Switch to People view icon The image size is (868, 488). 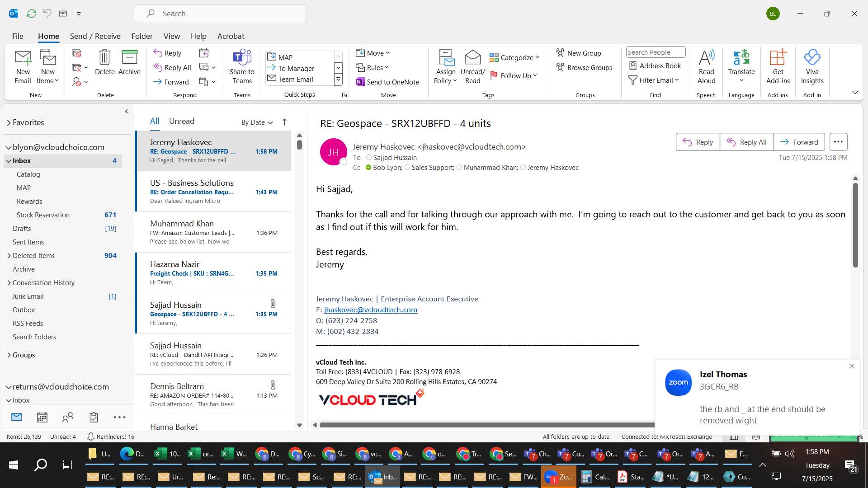tap(68, 418)
